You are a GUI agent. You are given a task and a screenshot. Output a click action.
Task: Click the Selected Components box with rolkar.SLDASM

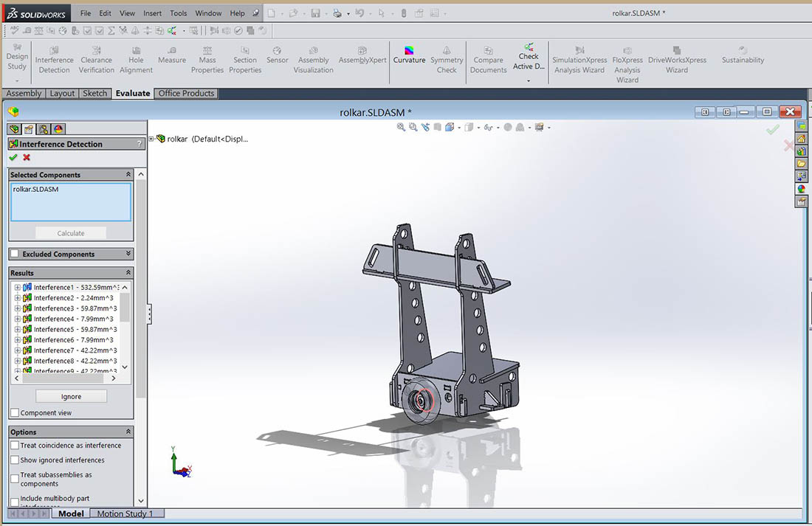(x=71, y=202)
